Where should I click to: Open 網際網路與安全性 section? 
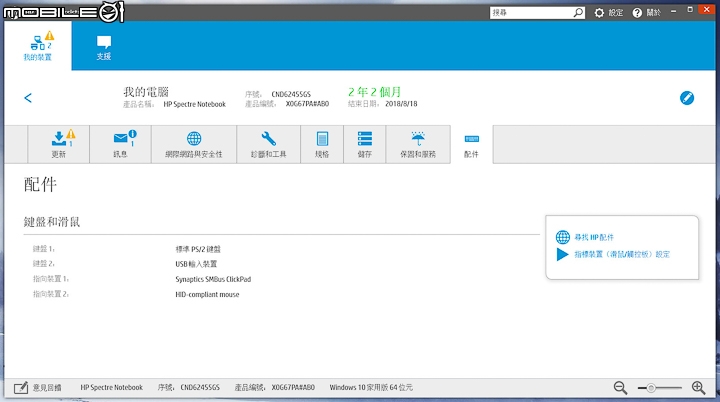coord(194,144)
